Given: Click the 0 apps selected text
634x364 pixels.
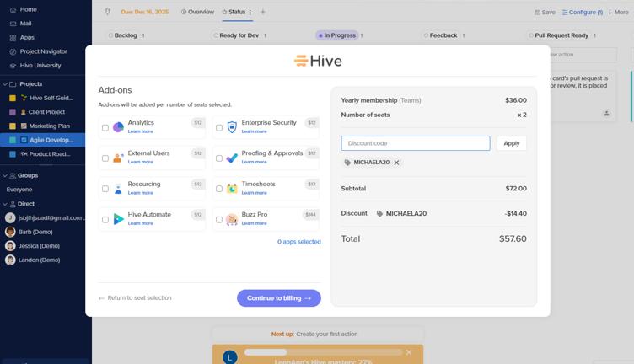Looking at the screenshot, I should 298,242.
